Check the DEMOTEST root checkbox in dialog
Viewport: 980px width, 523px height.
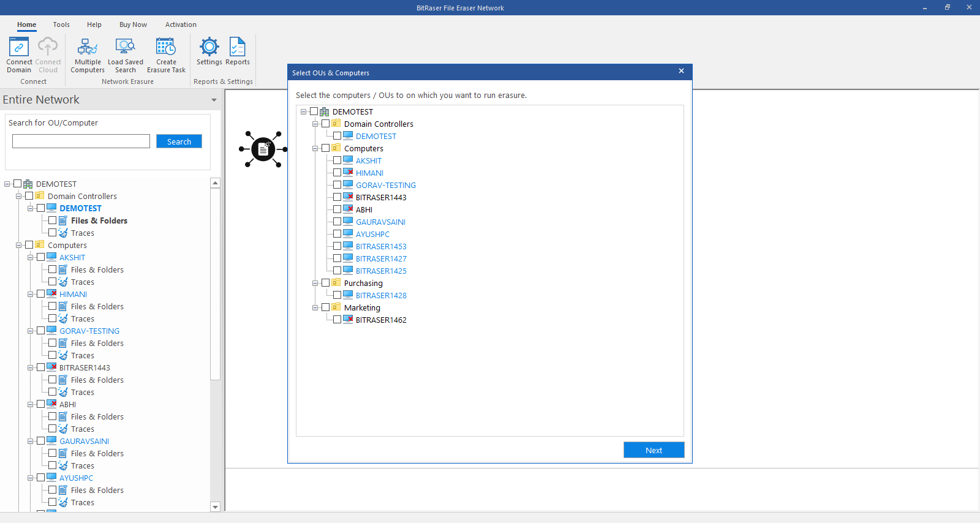314,111
